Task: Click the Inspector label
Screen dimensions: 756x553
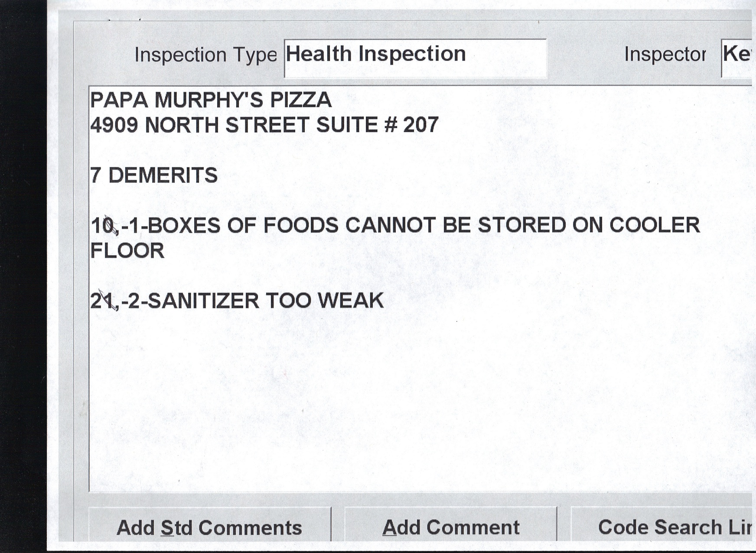Action: pos(665,55)
